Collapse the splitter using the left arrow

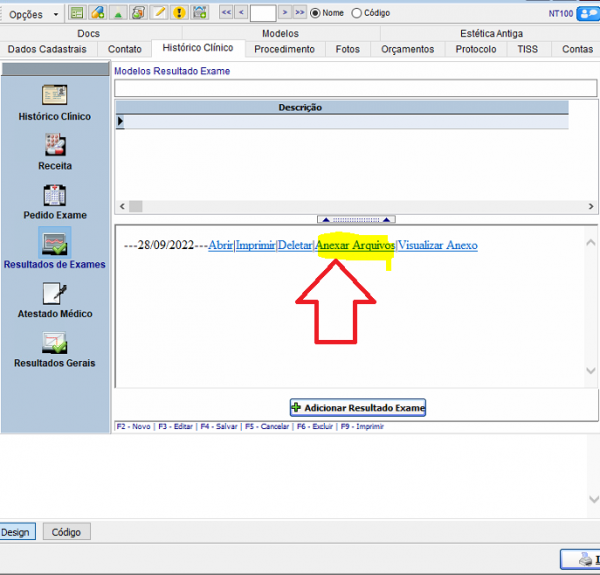325,219
